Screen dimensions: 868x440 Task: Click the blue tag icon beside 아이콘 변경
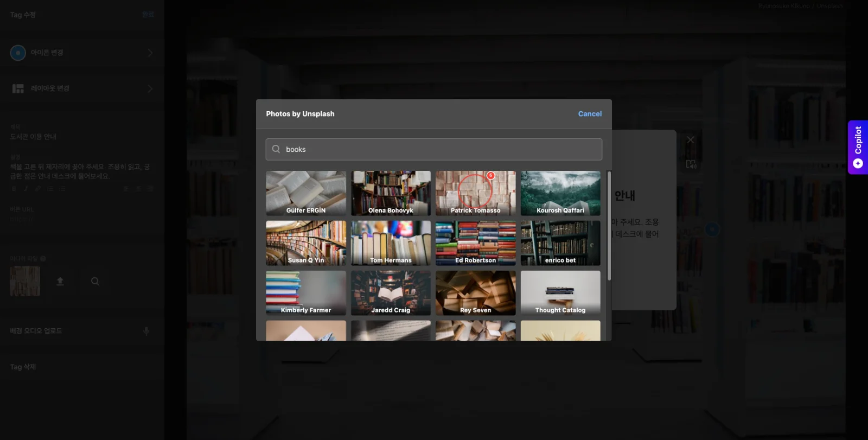(x=18, y=53)
